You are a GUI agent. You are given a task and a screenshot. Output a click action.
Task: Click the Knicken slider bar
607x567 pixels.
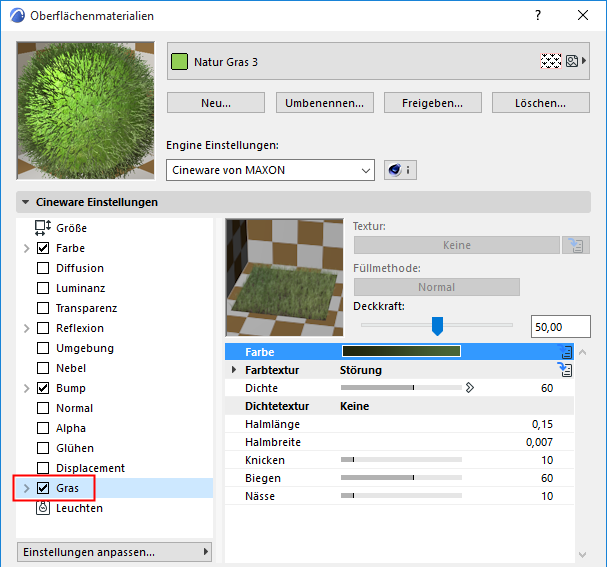[401, 459]
